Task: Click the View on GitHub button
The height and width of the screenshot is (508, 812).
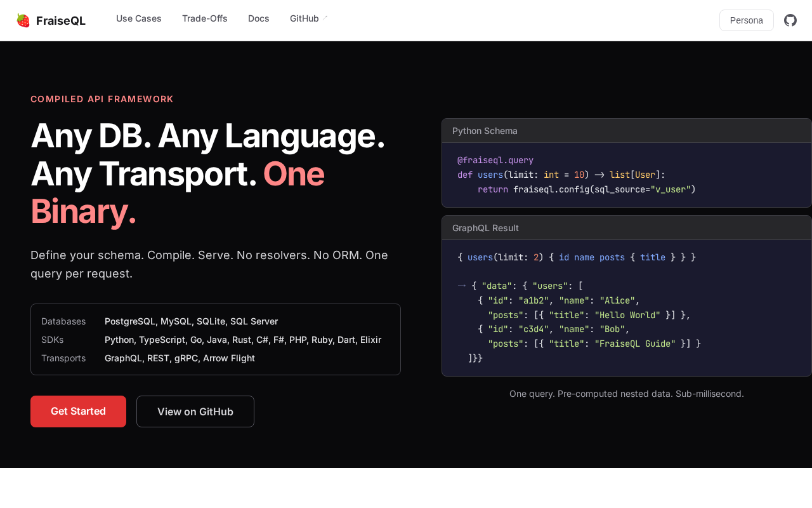Action: tap(195, 411)
